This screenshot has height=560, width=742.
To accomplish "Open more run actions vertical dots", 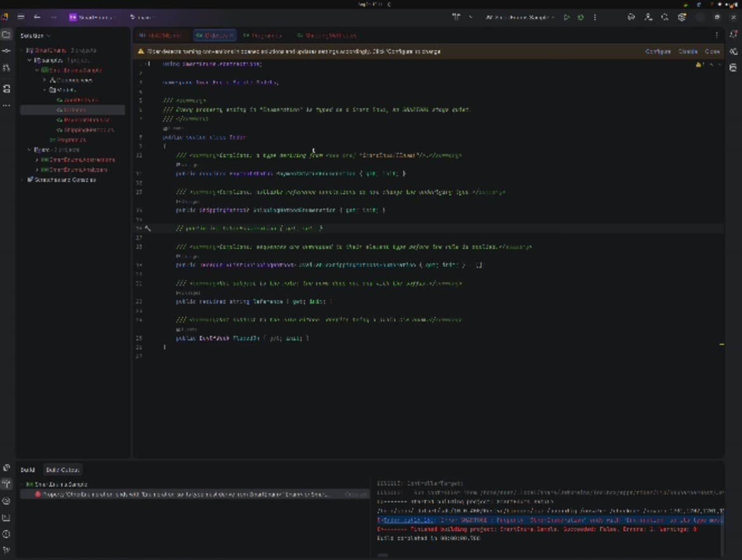I will pyautogui.click(x=595, y=17).
